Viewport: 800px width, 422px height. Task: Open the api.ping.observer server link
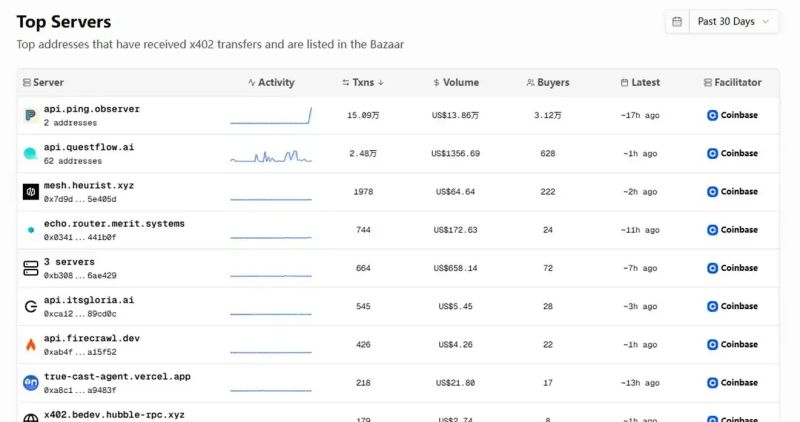tap(92, 109)
